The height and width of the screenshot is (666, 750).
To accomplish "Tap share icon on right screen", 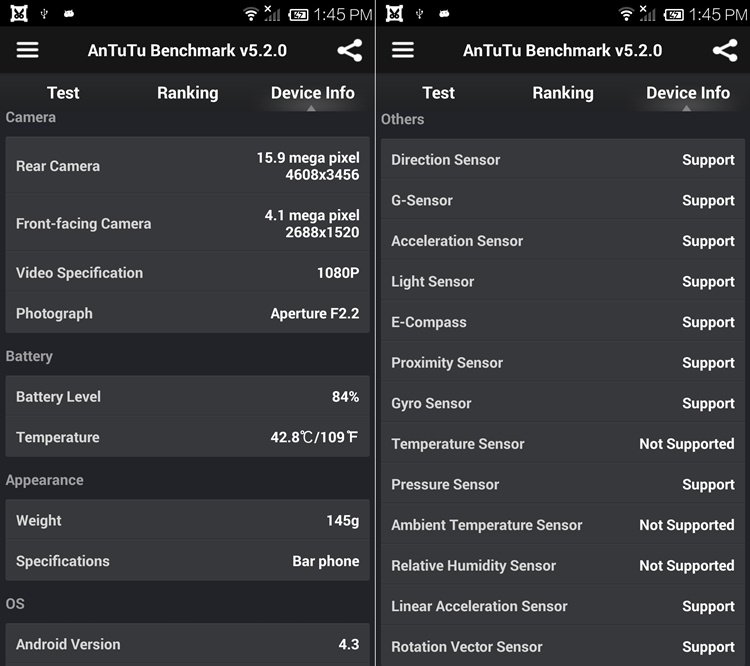I will 725,50.
